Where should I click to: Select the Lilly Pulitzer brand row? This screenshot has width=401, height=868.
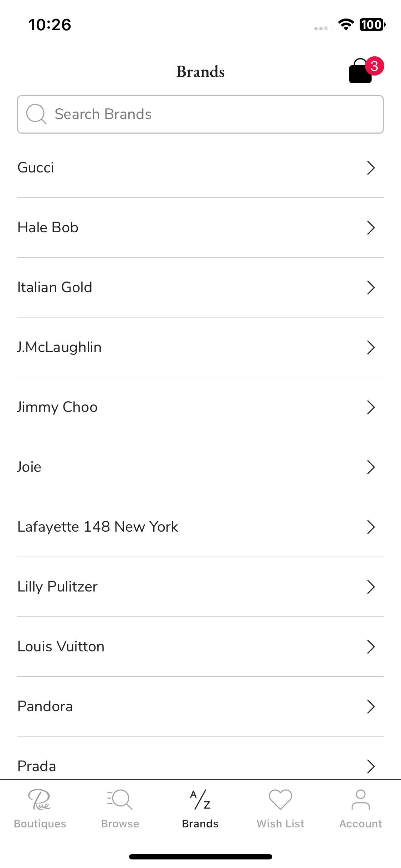click(200, 587)
